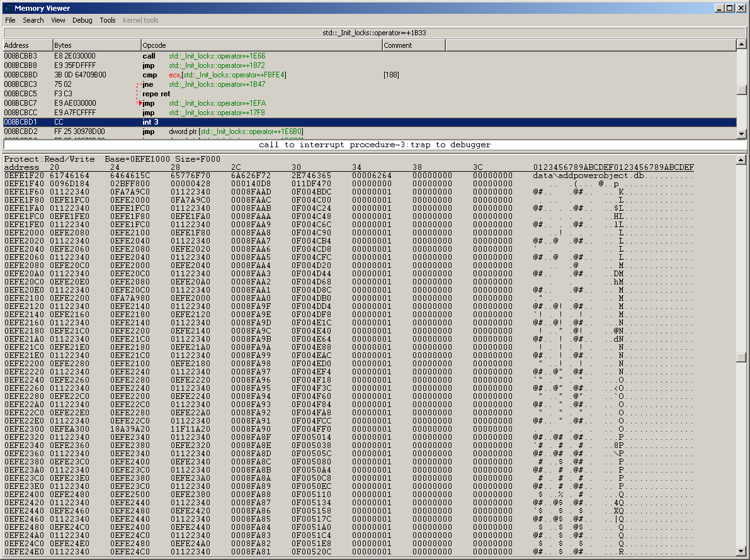Image resolution: width=750 pixels, height=560 pixels.
Task: Click the Bytes column header
Action: pos(96,45)
